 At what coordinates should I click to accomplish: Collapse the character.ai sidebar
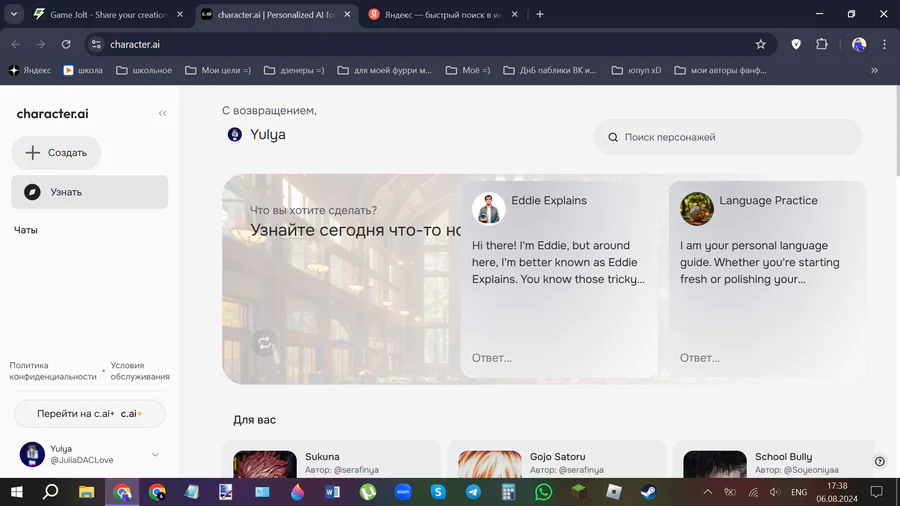[162, 114]
